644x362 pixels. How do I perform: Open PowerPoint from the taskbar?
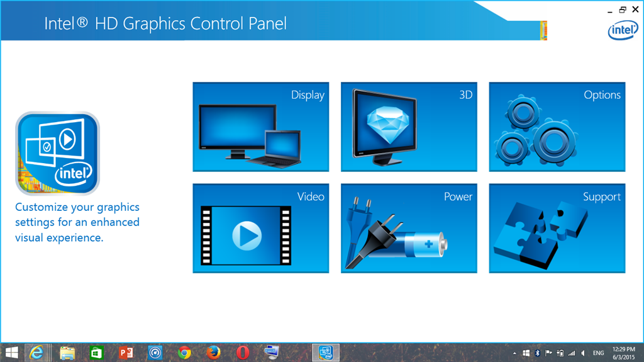pos(126,353)
